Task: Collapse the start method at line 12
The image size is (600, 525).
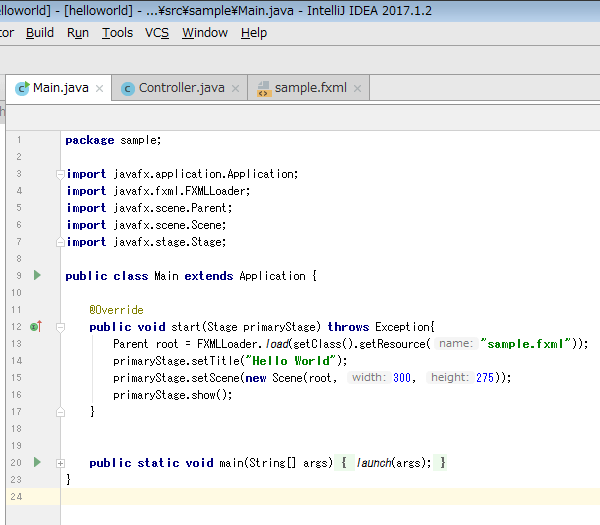Action: point(60,327)
